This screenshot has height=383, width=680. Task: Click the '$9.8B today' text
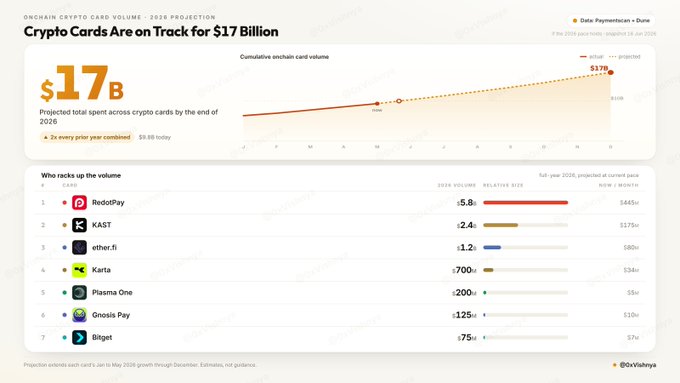[155, 137]
